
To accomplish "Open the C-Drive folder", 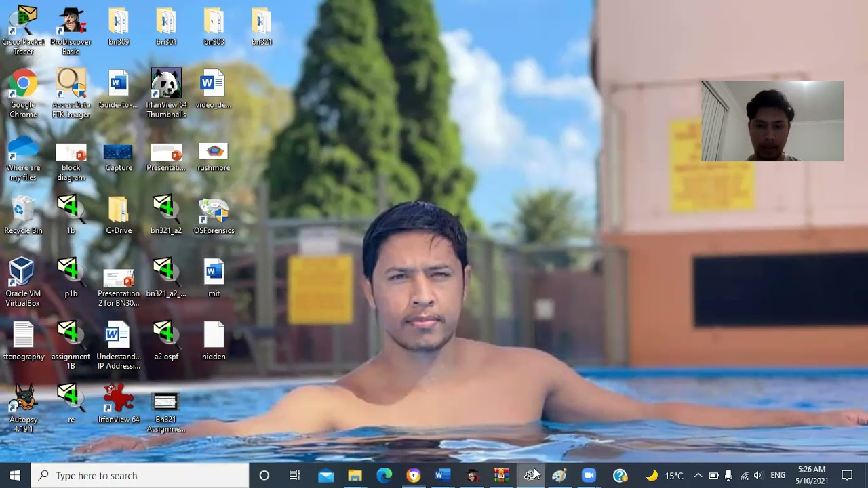I will click(119, 215).
